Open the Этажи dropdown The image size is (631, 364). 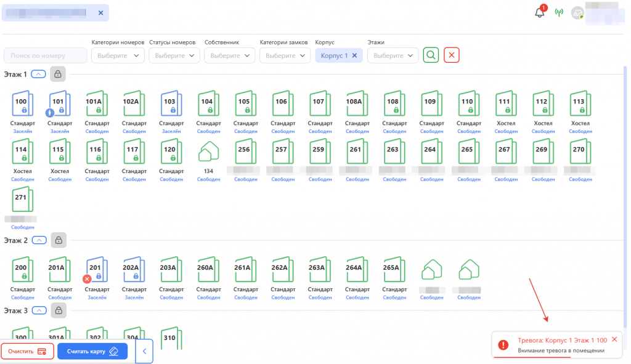point(393,55)
